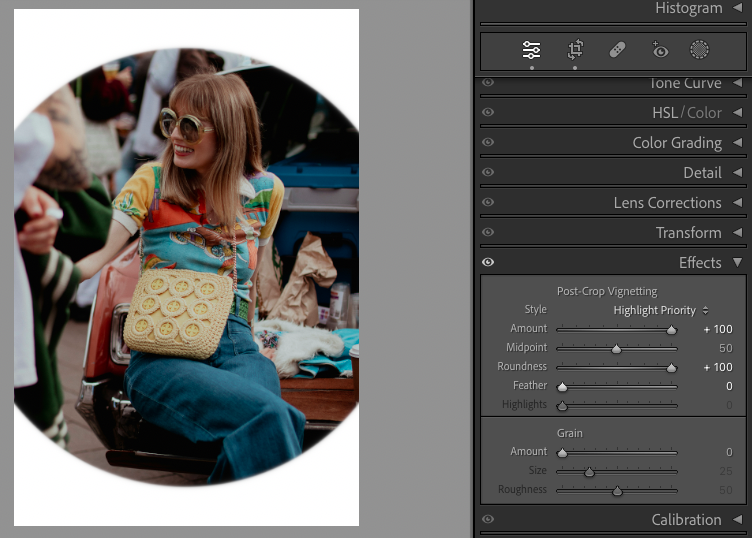Collapse the Effects panel triangle

click(738, 262)
